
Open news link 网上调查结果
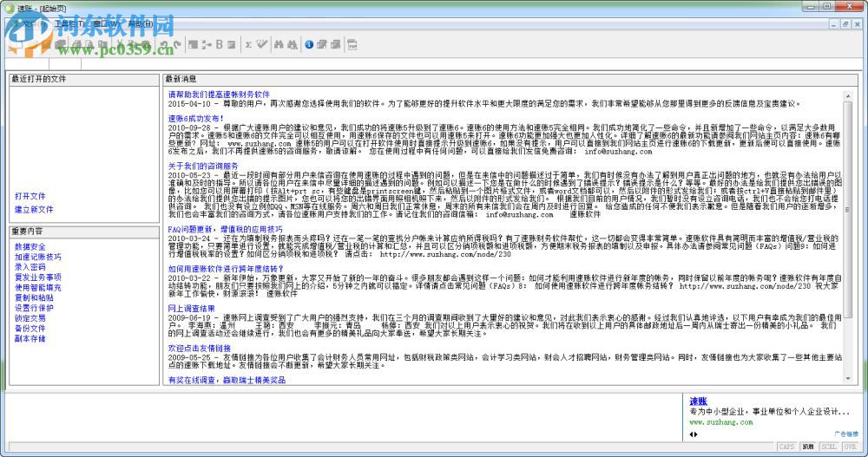point(192,309)
